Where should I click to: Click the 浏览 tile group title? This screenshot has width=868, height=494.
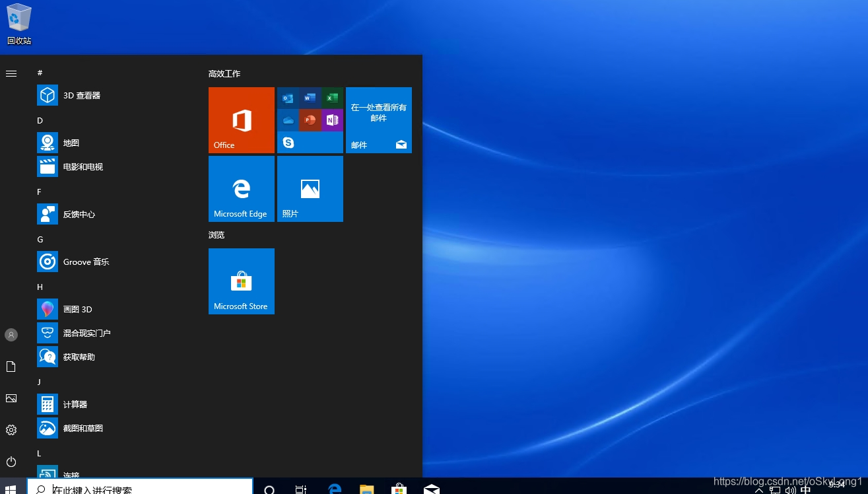pos(217,235)
